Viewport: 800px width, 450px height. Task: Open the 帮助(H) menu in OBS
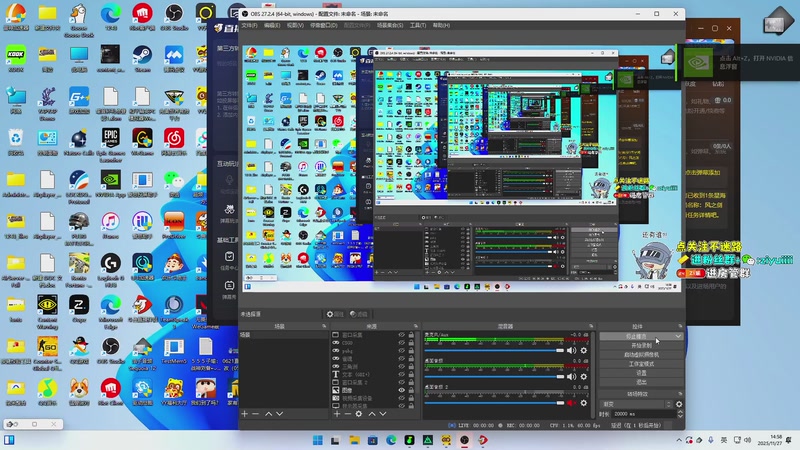(441, 25)
